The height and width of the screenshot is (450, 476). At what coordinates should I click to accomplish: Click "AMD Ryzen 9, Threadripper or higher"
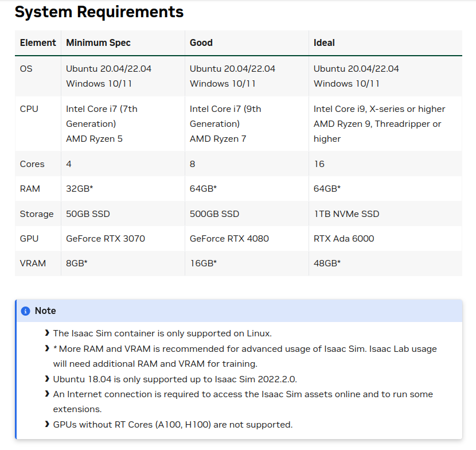coord(377,131)
